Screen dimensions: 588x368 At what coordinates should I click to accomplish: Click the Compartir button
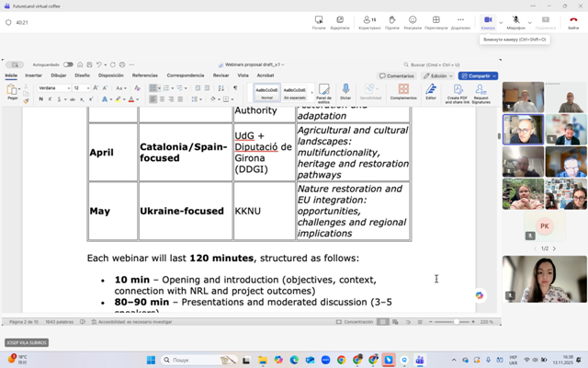[x=478, y=76]
